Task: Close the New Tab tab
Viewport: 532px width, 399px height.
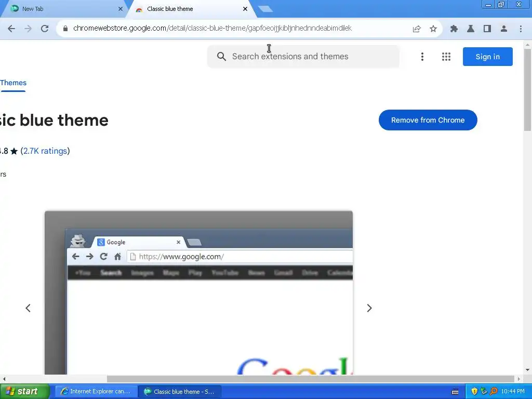Action: coord(120,9)
